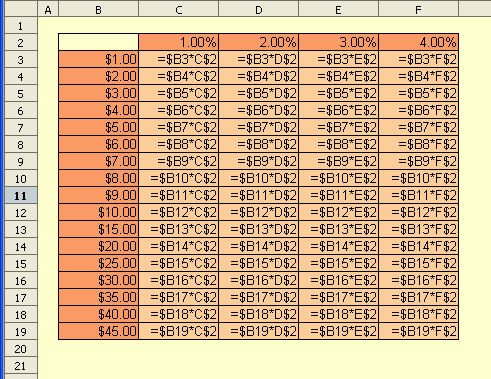The width and height of the screenshot is (491, 379).
Task: Select column A header
Action: click(48, 10)
